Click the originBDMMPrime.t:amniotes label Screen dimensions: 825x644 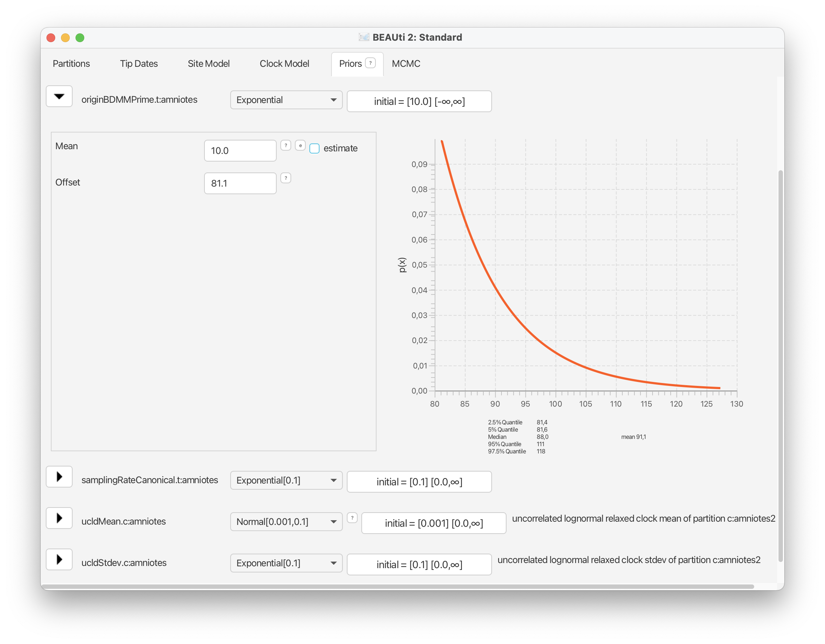[139, 100]
